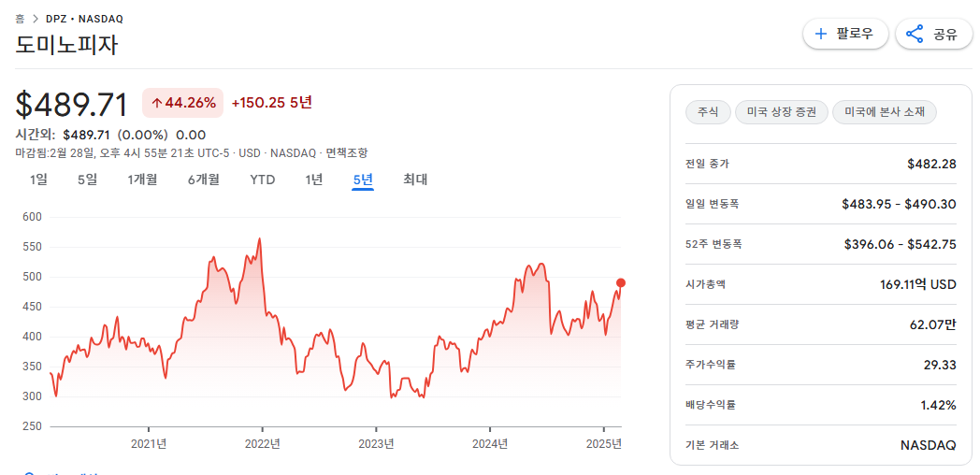
Task: Click the 2023년 axis label
Action: pos(376,444)
